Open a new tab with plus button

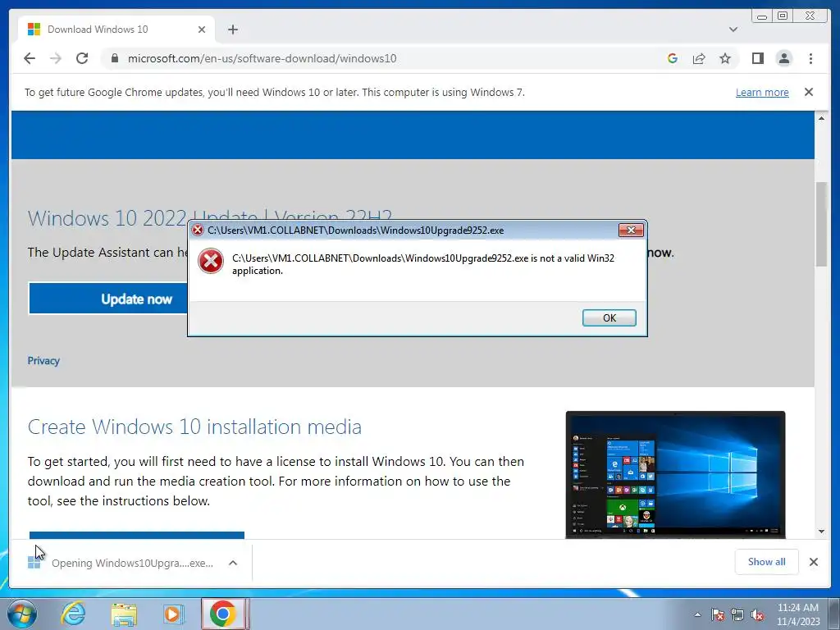[232, 30]
